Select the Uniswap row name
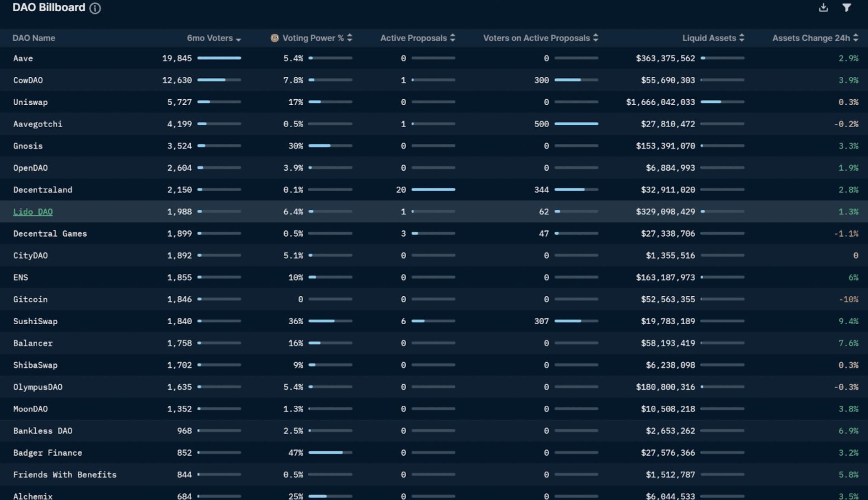 point(30,102)
